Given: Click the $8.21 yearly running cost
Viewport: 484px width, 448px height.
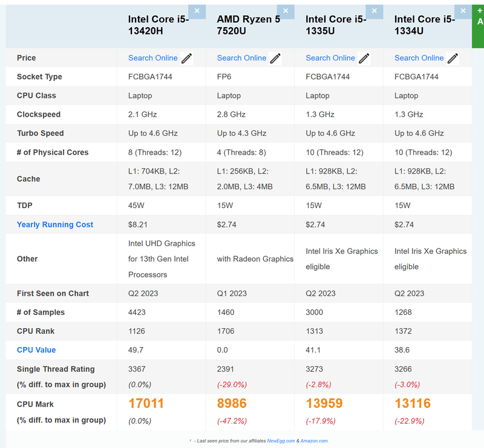Looking at the screenshot, I should pyautogui.click(x=138, y=225).
